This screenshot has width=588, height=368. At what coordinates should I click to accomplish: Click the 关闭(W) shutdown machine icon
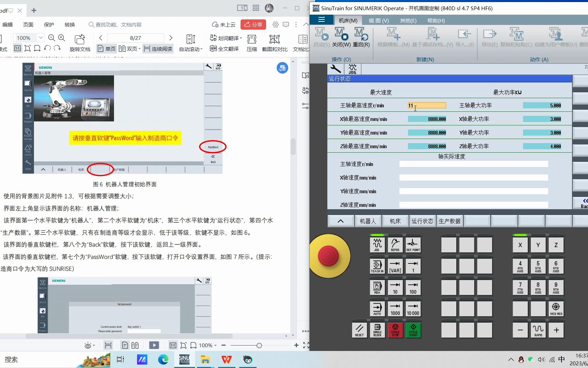[x=341, y=37]
